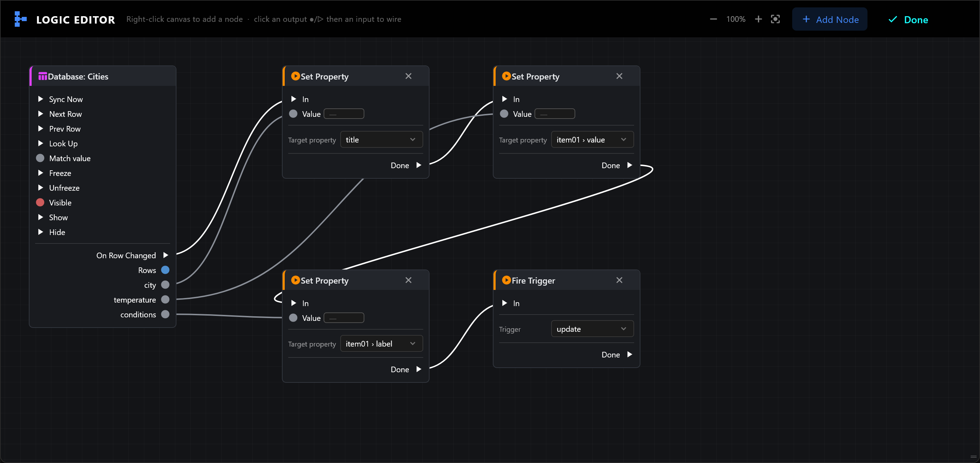This screenshot has height=463, width=980.
Task: Click Value field in item01 › value node
Action: point(555,114)
